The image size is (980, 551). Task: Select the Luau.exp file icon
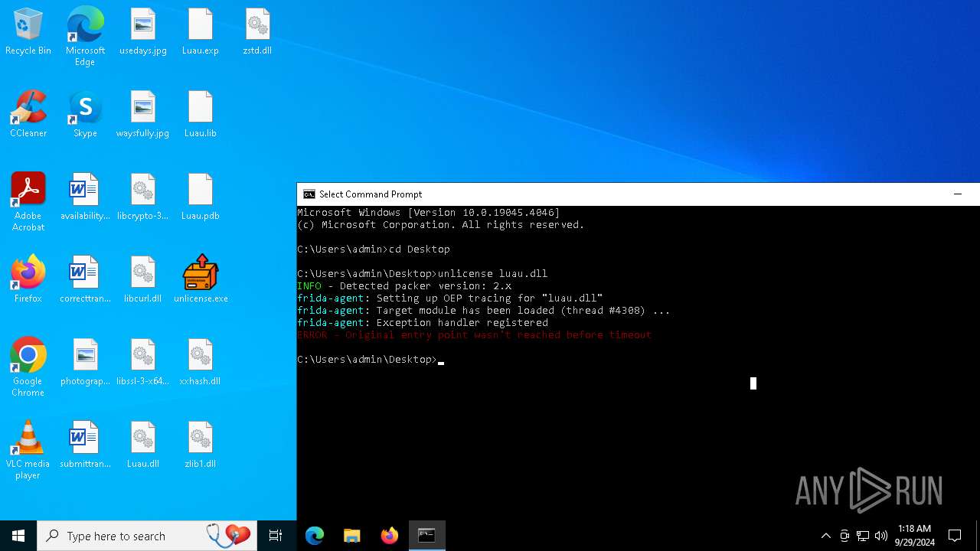point(201,32)
